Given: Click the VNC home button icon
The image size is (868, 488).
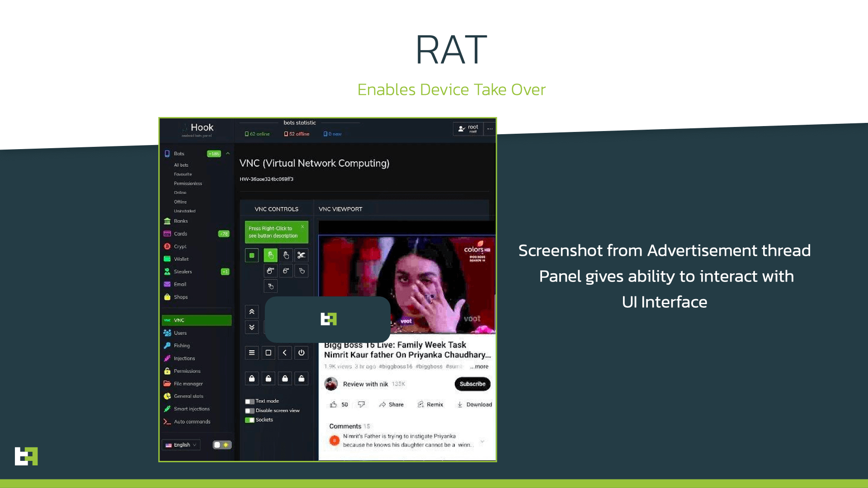Looking at the screenshot, I should click(268, 353).
